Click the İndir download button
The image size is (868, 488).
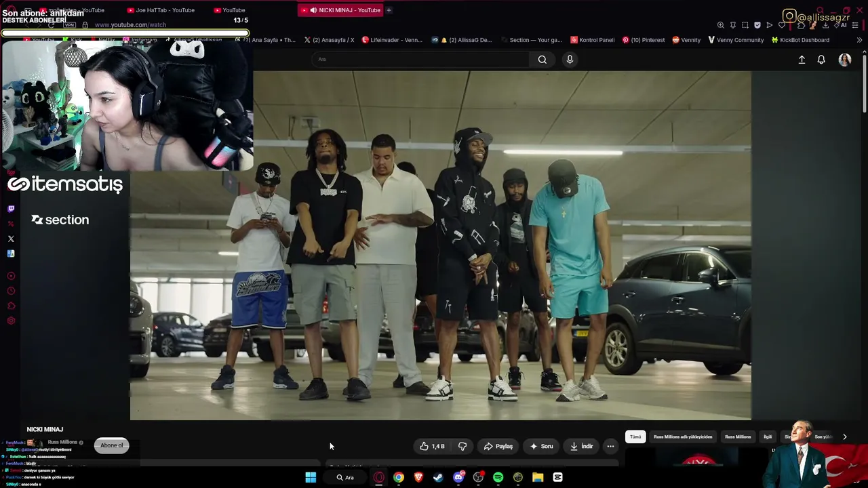(582, 446)
